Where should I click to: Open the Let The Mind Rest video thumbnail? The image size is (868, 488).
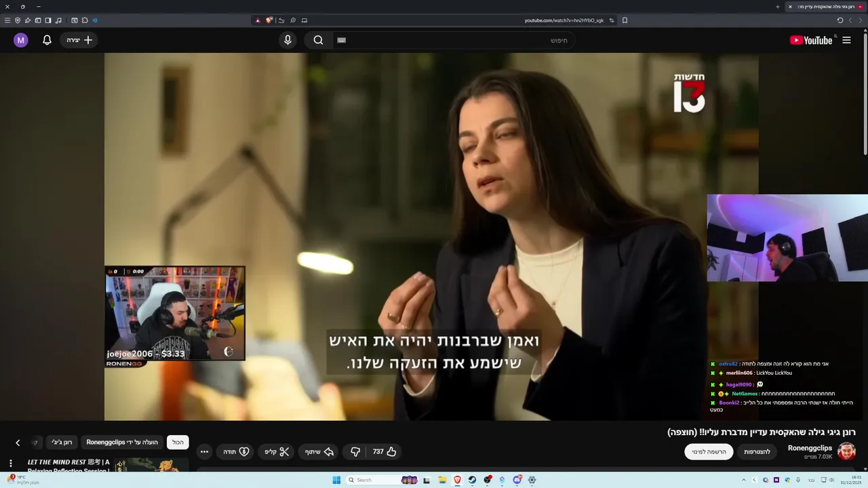(x=151, y=465)
